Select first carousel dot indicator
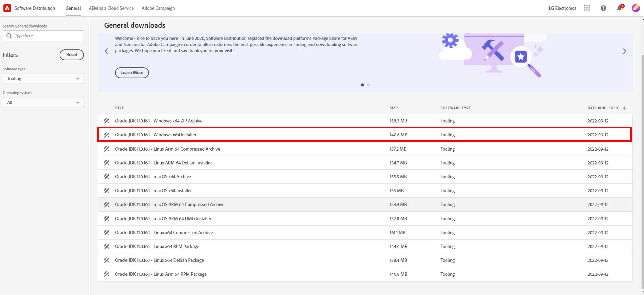This screenshot has height=295, width=644. [362, 85]
